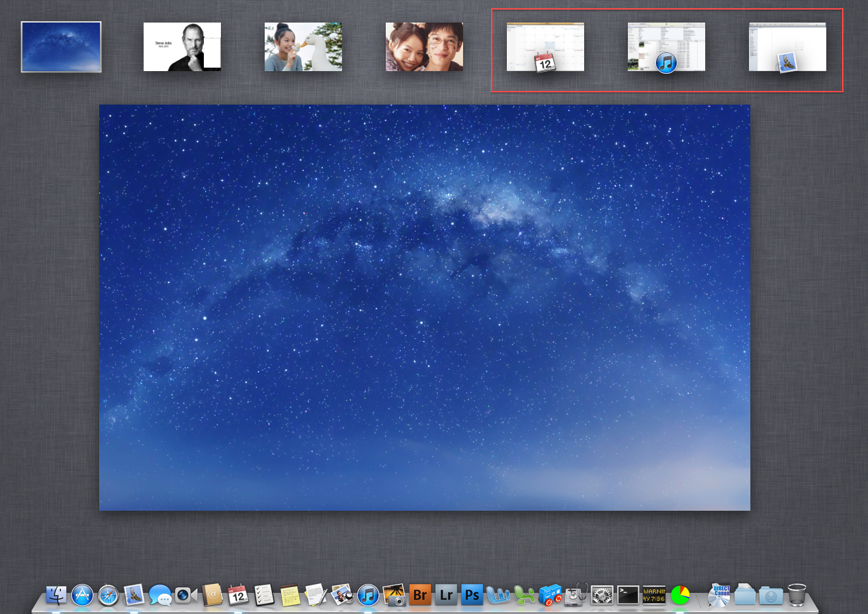This screenshot has width=868, height=614.
Task: Click the large starry desktop preview
Action: (x=424, y=307)
